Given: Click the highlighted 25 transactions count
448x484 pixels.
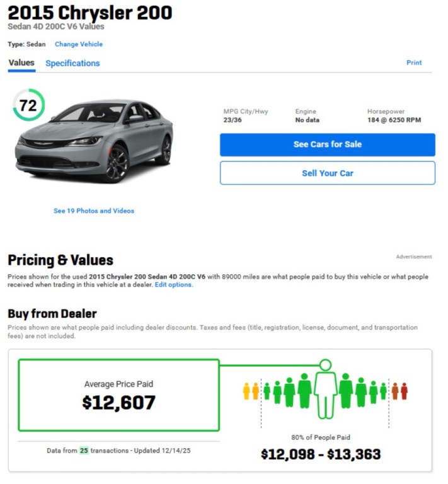Looking at the screenshot, I should click(84, 451).
